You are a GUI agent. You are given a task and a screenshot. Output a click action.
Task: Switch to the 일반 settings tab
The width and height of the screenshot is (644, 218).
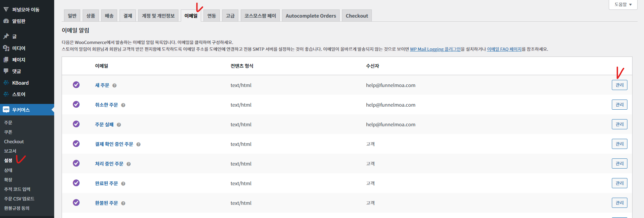click(72, 16)
